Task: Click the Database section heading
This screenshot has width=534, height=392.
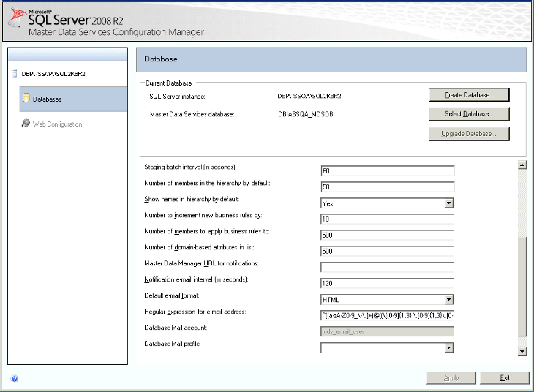Action: point(161,59)
